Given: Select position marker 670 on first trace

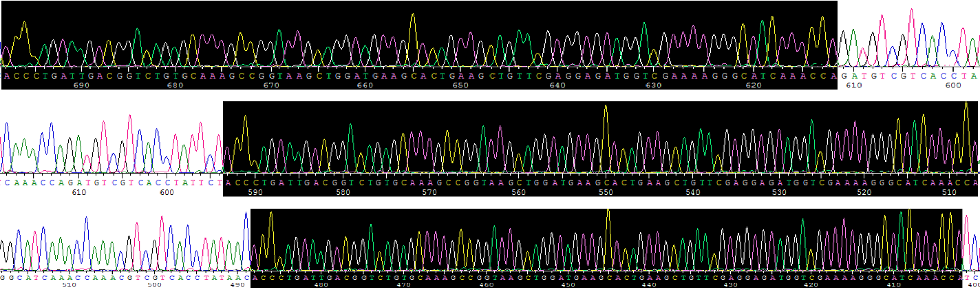Looking at the screenshot, I should point(271,85).
